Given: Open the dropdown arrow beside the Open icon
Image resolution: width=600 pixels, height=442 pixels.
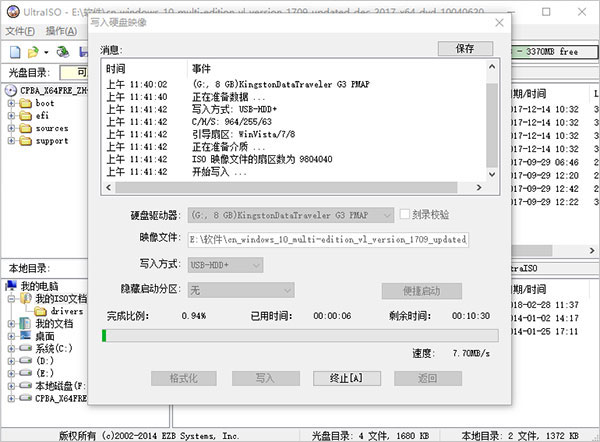Looking at the screenshot, I should point(46,52).
